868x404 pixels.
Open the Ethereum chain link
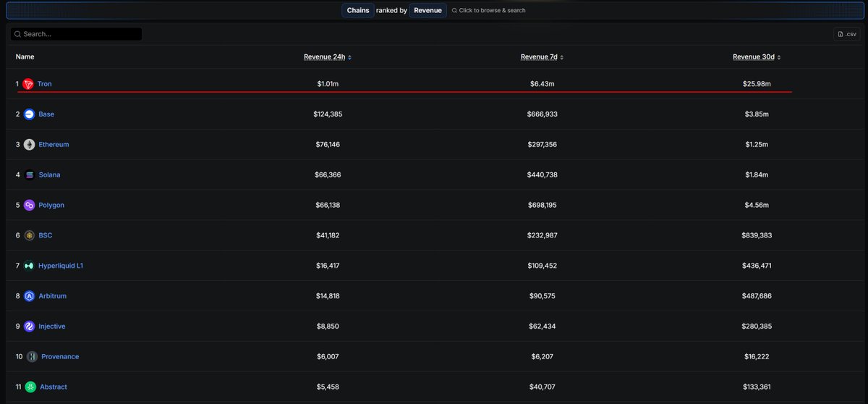pyautogui.click(x=54, y=145)
